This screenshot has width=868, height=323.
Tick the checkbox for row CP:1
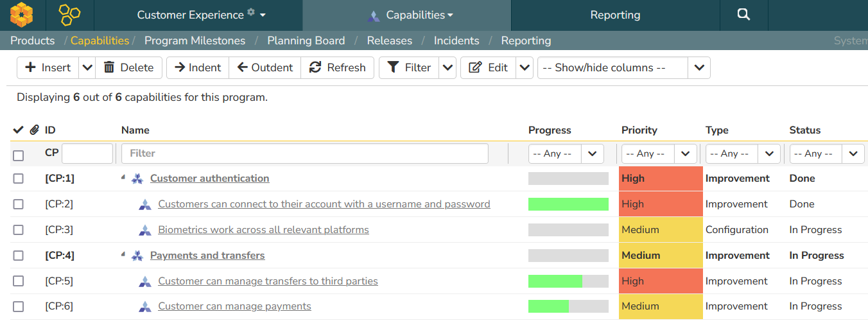click(x=18, y=179)
